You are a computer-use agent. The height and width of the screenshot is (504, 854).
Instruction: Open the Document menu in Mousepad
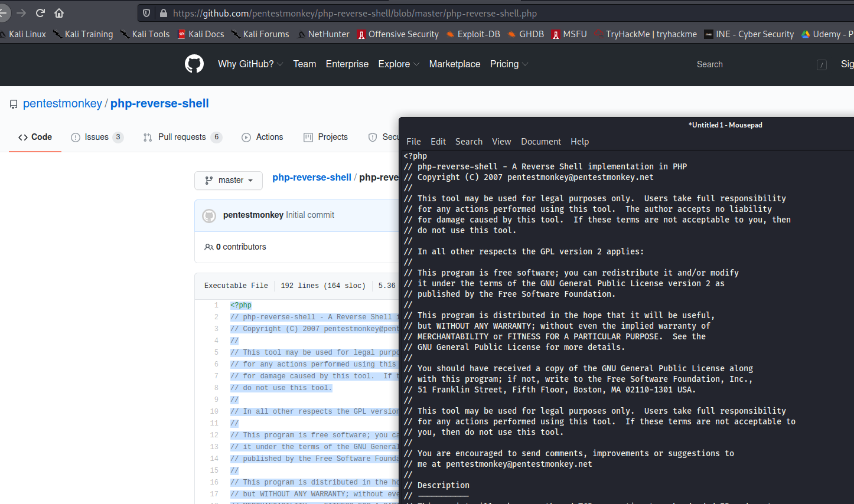tap(541, 142)
